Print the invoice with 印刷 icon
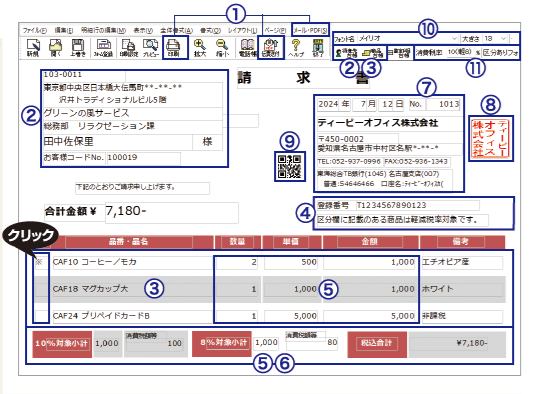 [174, 48]
